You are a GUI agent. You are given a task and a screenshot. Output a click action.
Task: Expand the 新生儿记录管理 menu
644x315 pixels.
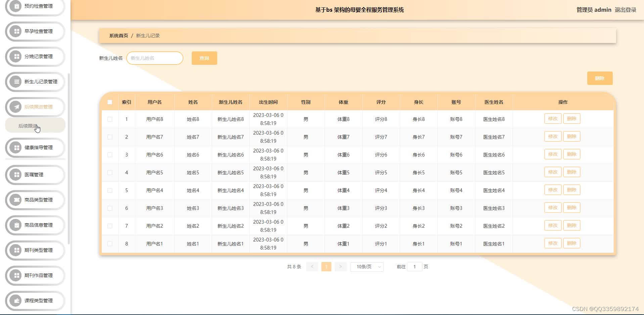click(x=35, y=82)
